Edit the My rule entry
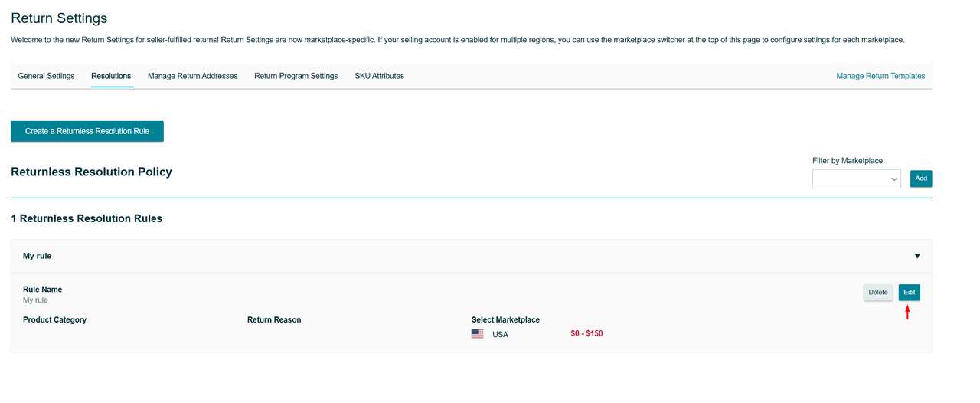980x403 pixels. (909, 292)
